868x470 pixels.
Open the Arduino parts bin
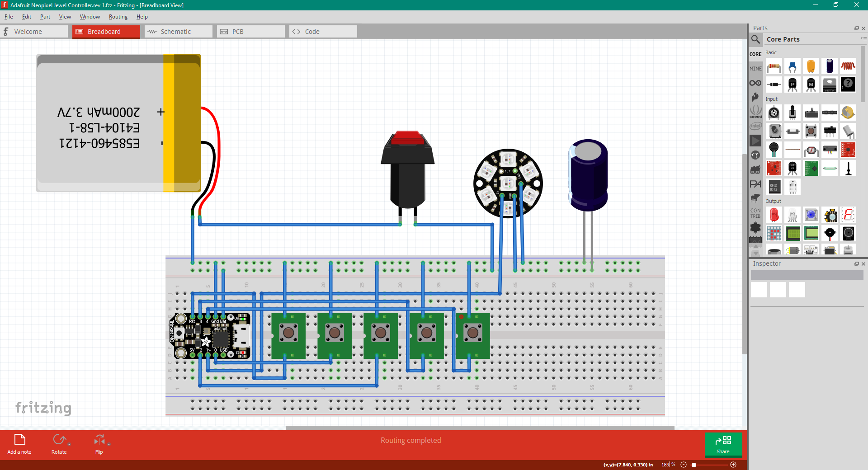pos(755,83)
